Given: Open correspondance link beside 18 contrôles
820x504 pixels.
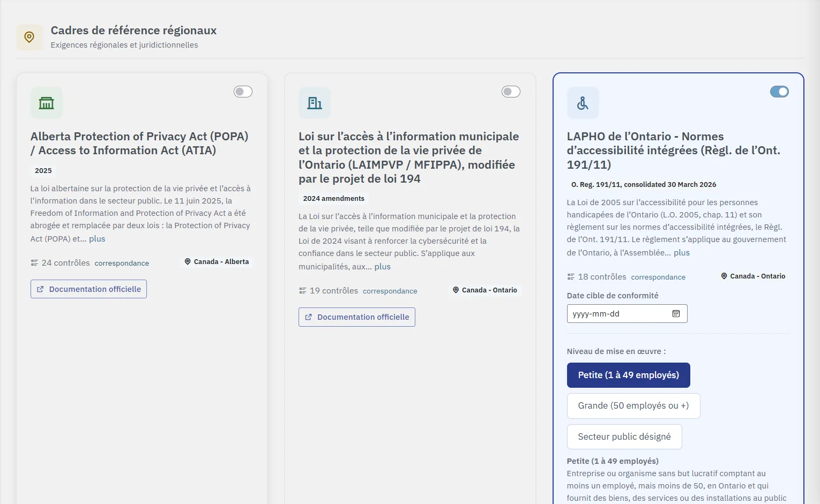Looking at the screenshot, I should 658,277.
